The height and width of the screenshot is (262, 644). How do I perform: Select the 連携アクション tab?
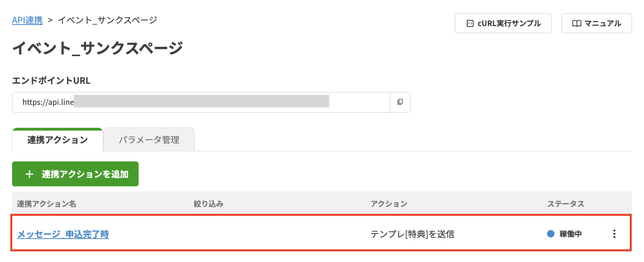click(57, 140)
